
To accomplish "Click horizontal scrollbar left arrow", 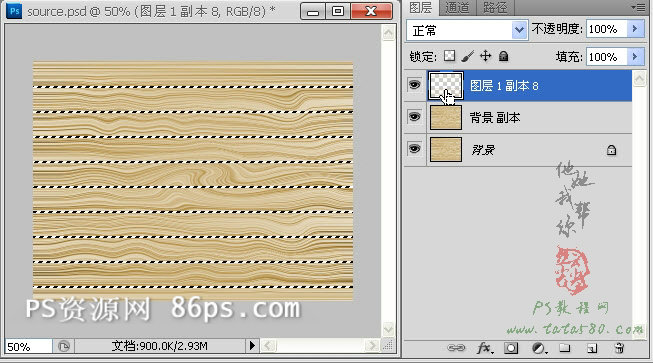I will coord(268,346).
